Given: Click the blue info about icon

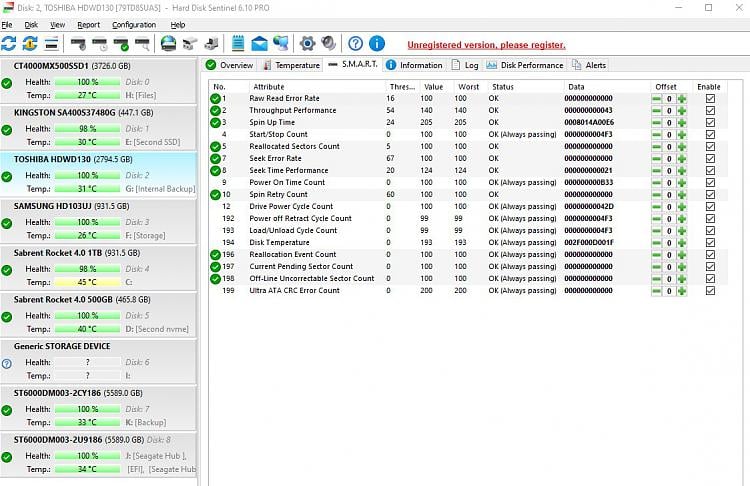Looking at the screenshot, I should pos(377,44).
